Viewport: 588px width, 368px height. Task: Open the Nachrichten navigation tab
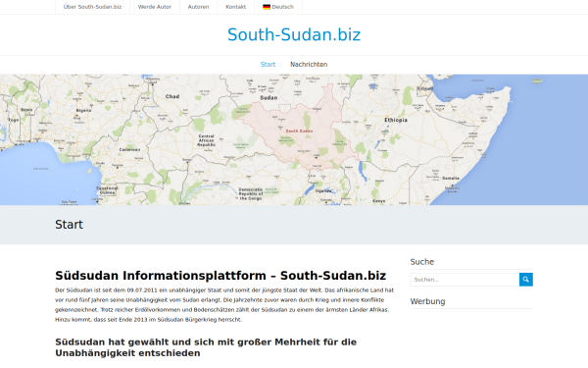[309, 64]
